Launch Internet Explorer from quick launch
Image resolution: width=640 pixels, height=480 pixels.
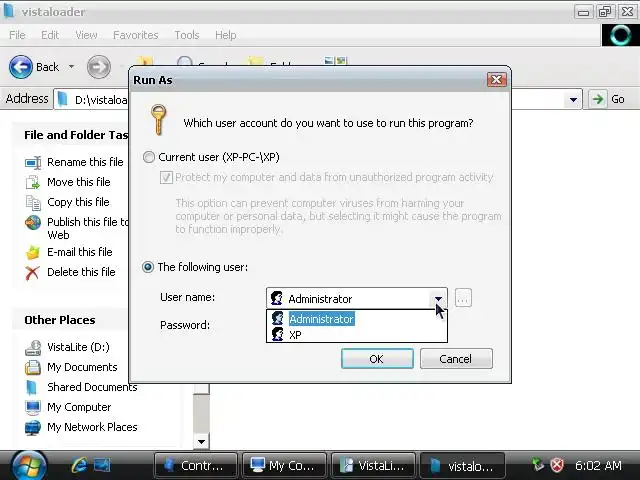click(x=79, y=465)
